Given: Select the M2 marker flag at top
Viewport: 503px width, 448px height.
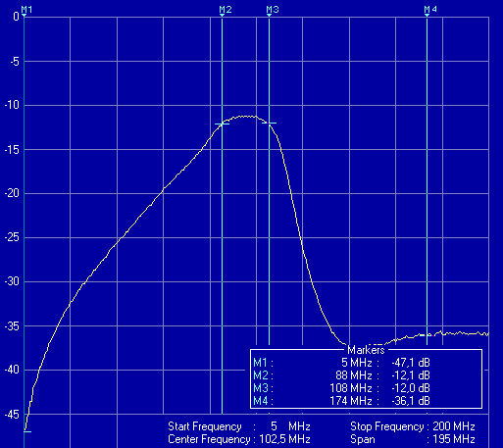Looking at the screenshot, I should (226, 10).
